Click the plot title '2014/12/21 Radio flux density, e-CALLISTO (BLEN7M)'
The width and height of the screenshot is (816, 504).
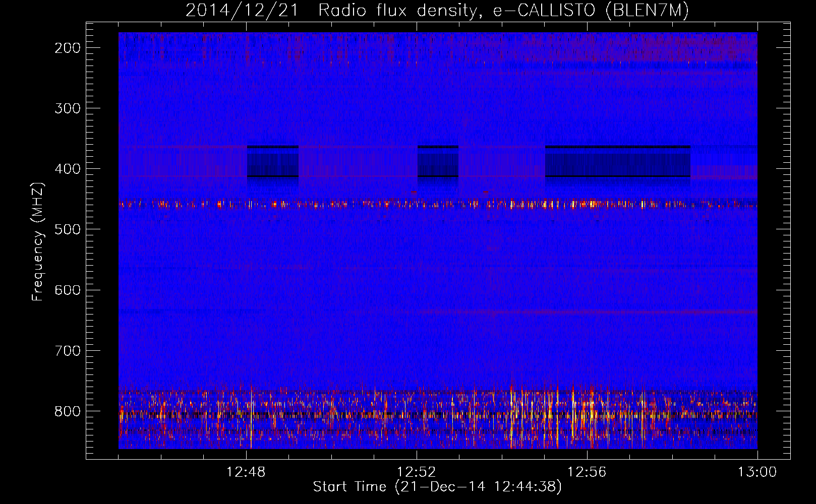437,11
